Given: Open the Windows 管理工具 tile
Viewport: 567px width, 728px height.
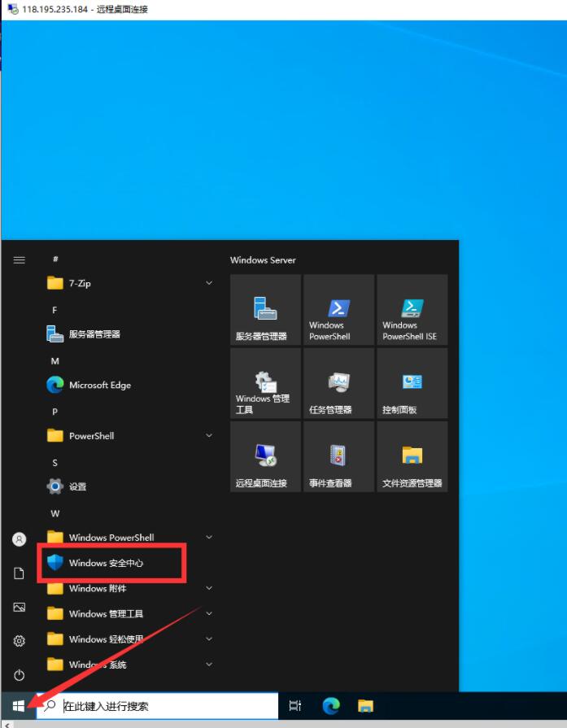Looking at the screenshot, I should pyautogui.click(x=266, y=383).
